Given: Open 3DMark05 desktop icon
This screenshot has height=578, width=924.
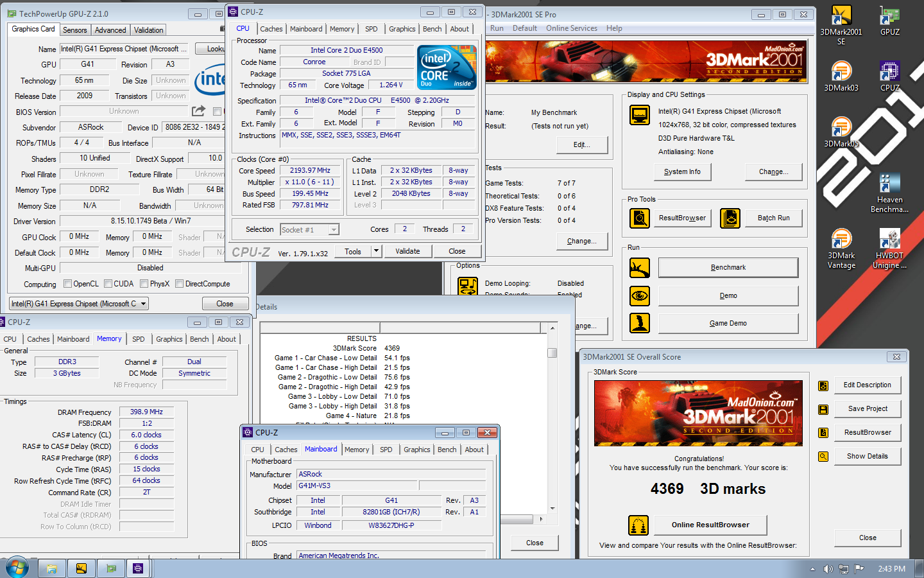Looking at the screenshot, I should click(841, 132).
